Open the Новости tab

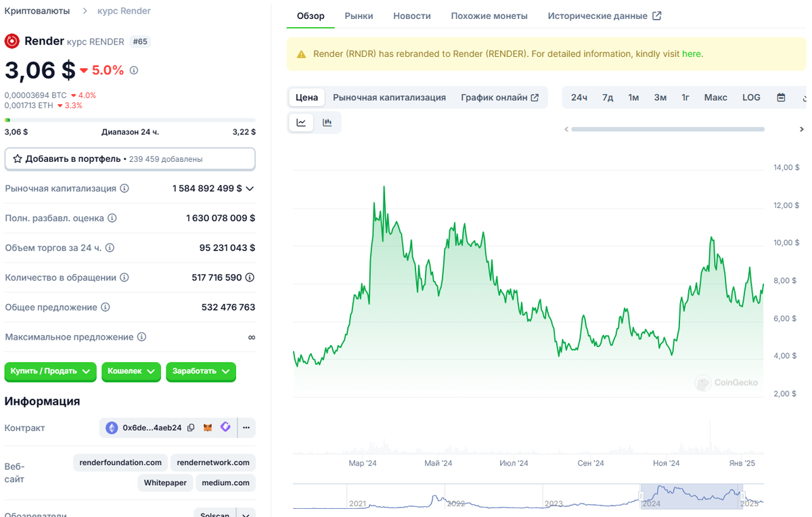tap(411, 15)
